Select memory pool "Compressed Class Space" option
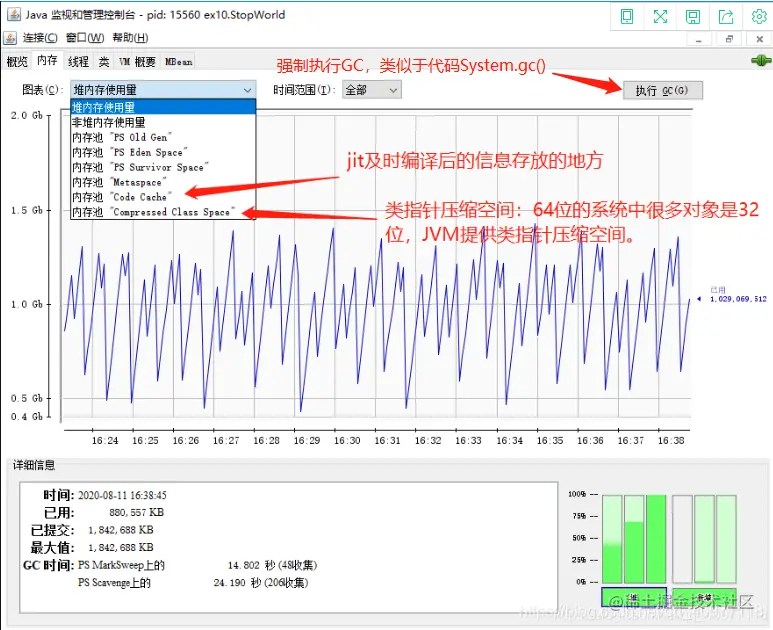773x630 pixels. click(x=163, y=212)
